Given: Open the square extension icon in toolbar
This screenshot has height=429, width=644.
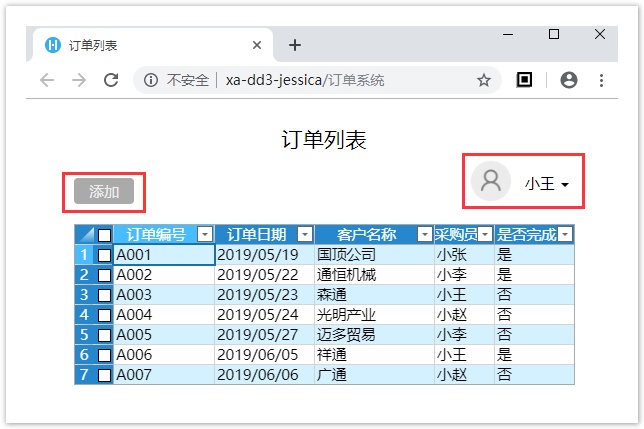Looking at the screenshot, I should coord(524,80).
